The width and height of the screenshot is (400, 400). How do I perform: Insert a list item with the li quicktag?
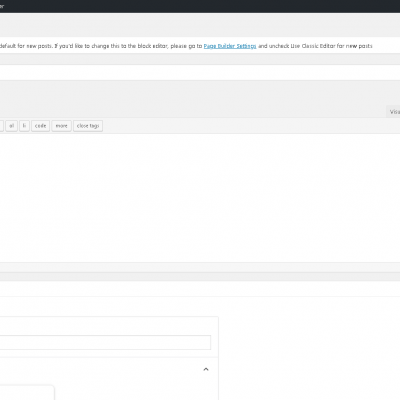pos(24,126)
